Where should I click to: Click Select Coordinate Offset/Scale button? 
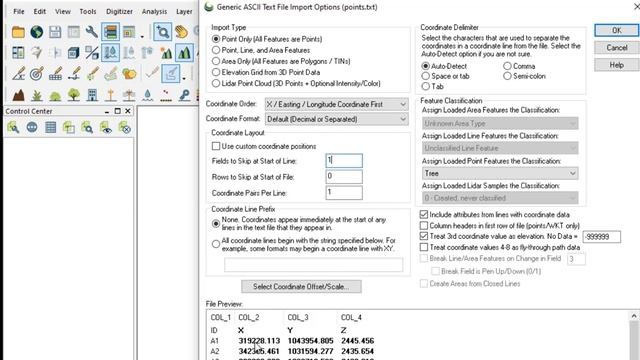pos(301,287)
